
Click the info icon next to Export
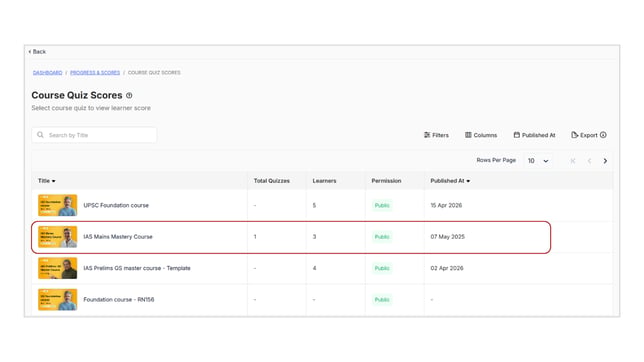(603, 135)
